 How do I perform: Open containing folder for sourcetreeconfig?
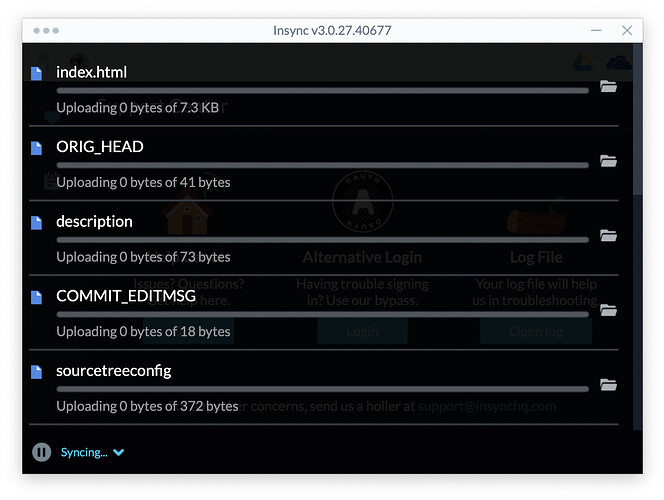pos(608,385)
